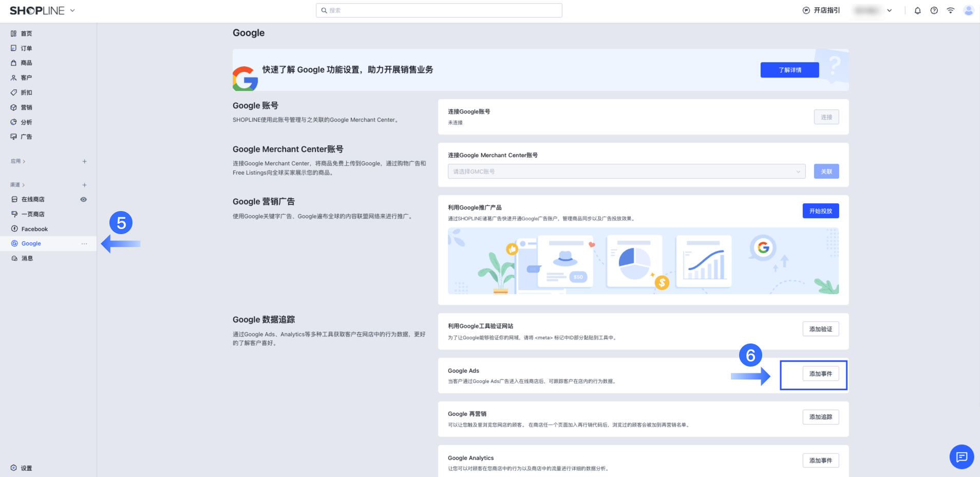980x477 pixels.
Task: Click the Facebook sidebar label
Action: click(34, 229)
